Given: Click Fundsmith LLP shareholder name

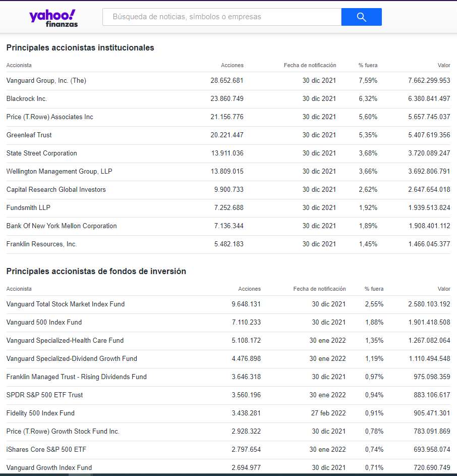Looking at the screenshot, I should (28, 208).
